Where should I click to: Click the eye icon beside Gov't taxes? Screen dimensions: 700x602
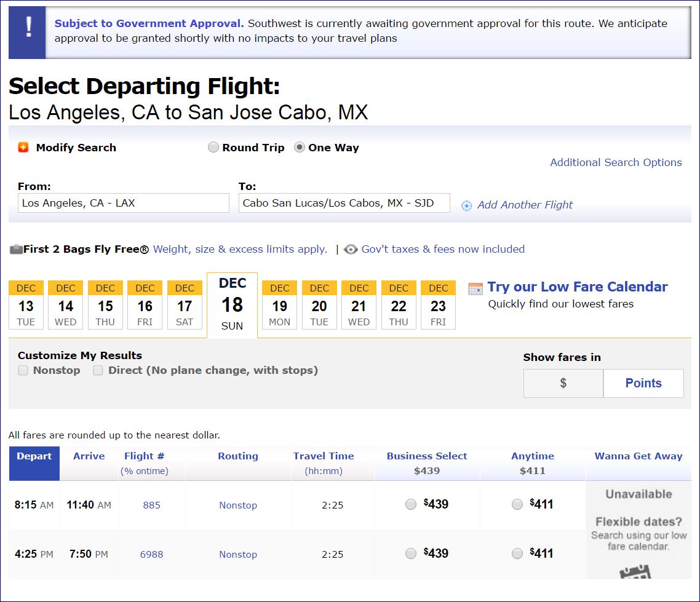(351, 250)
